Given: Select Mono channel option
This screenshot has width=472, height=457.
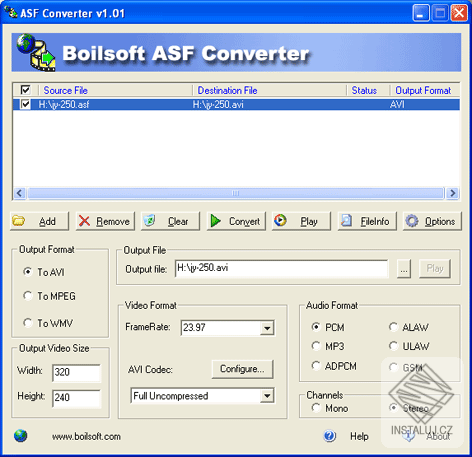Looking at the screenshot, I should coord(330,408).
